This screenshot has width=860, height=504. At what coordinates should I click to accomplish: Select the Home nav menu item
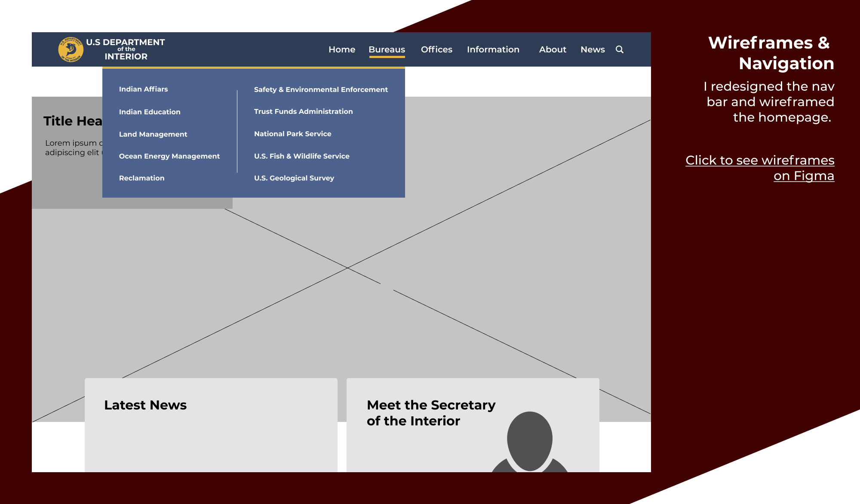342,49
